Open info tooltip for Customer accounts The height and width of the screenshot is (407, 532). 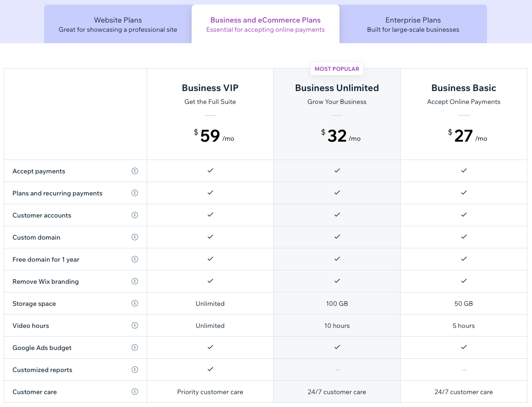tap(135, 215)
